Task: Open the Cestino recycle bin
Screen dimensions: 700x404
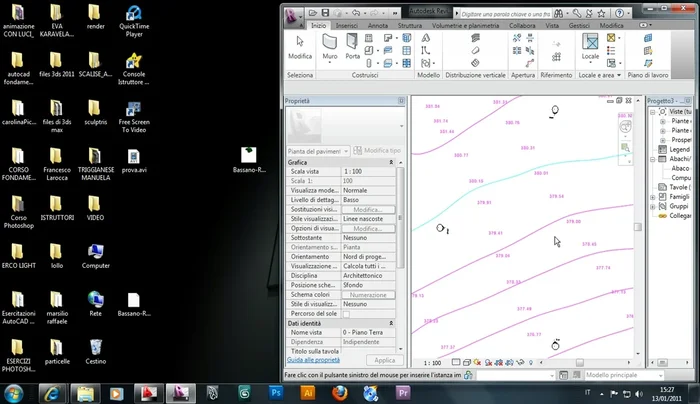Action: pyautogui.click(x=95, y=345)
